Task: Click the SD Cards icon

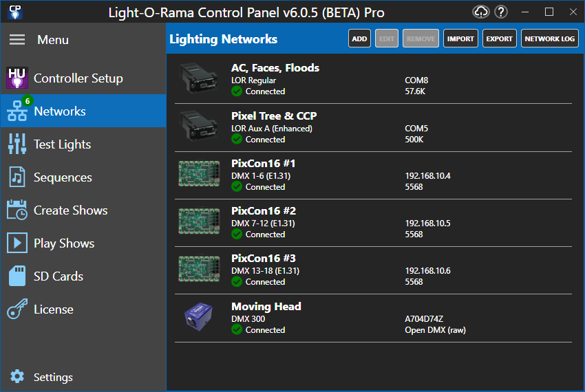Action: (x=17, y=276)
